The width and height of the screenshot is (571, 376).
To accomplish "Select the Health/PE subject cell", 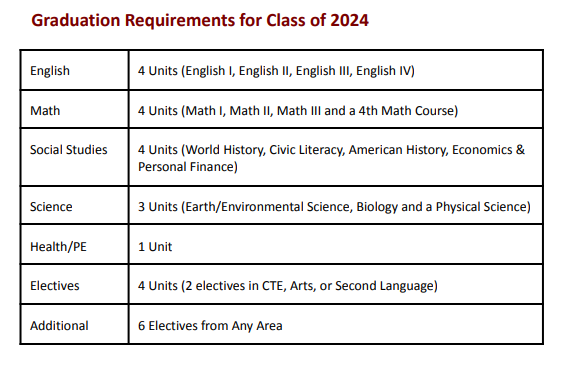I will (x=75, y=245).
